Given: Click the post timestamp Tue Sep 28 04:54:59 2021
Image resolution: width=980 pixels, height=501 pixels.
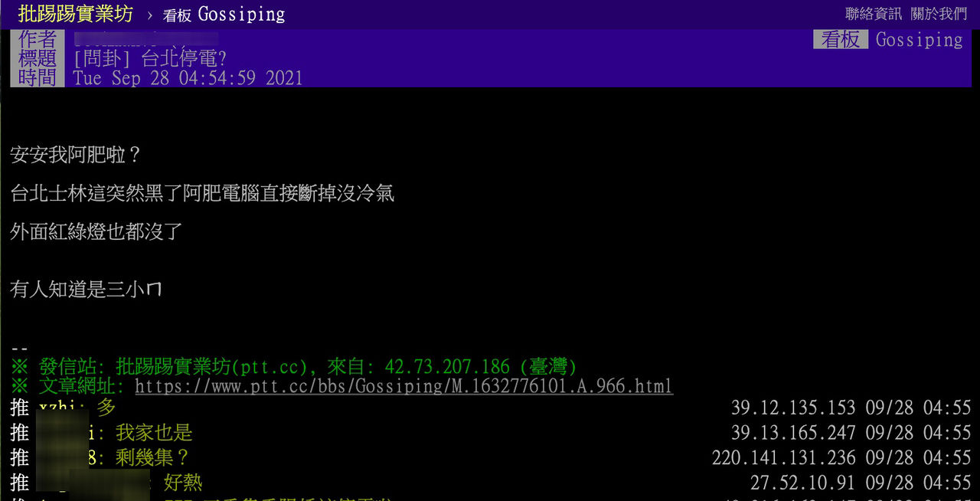Looking at the screenshot, I should tap(188, 78).
